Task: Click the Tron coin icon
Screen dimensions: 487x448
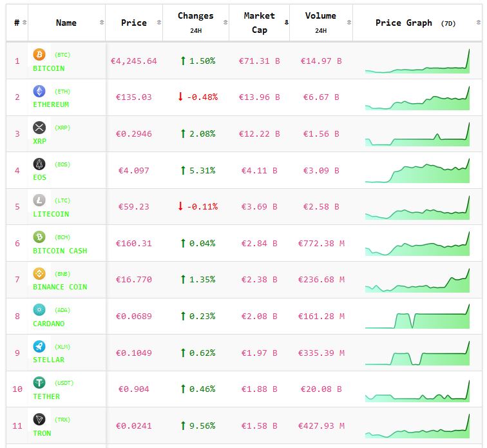Action: (x=39, y=420)
